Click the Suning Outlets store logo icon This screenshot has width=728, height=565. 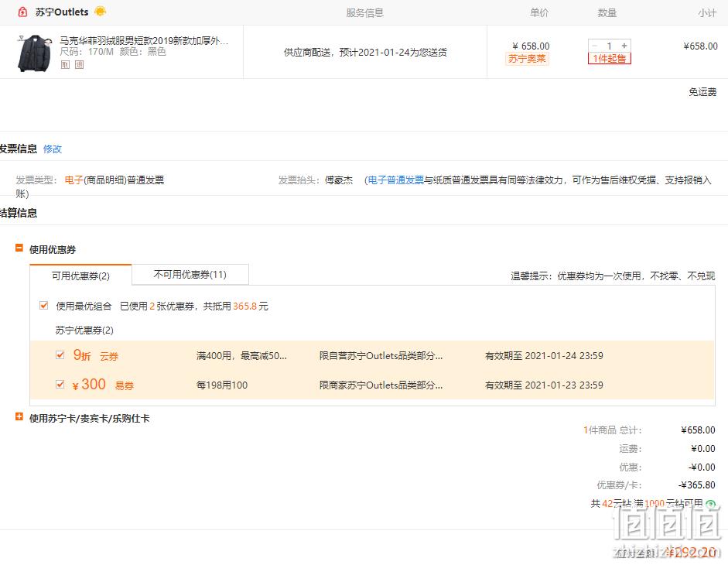pyautogui.click(x=22, y=12)
